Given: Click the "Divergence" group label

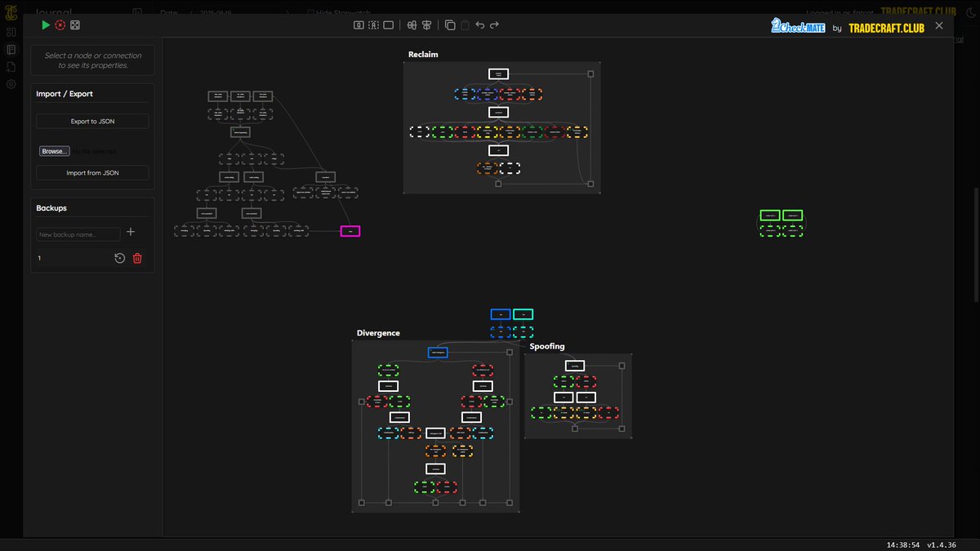Looking at the screenshot, I should click(378, 333).
